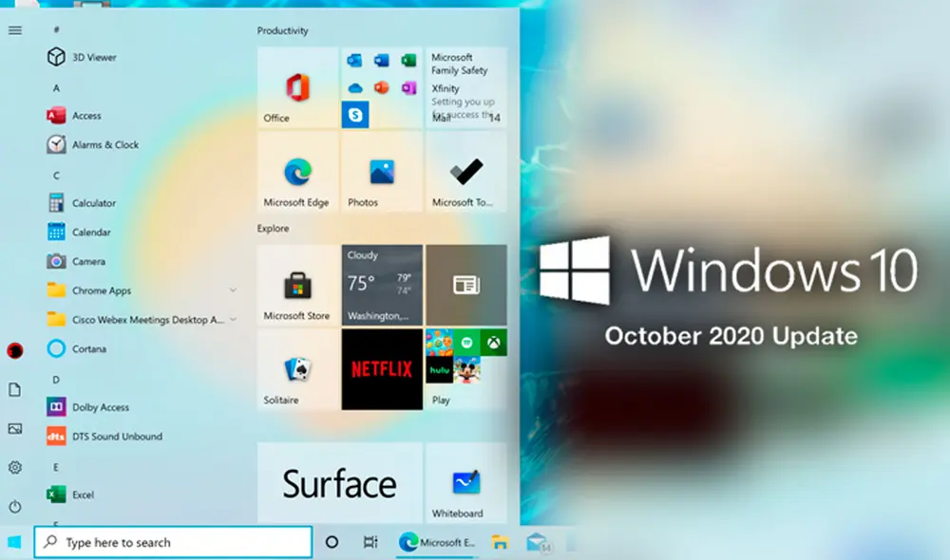Open the Microsoft Store tile
This screenshot has width=950, height=560.
tap(297, 284)
